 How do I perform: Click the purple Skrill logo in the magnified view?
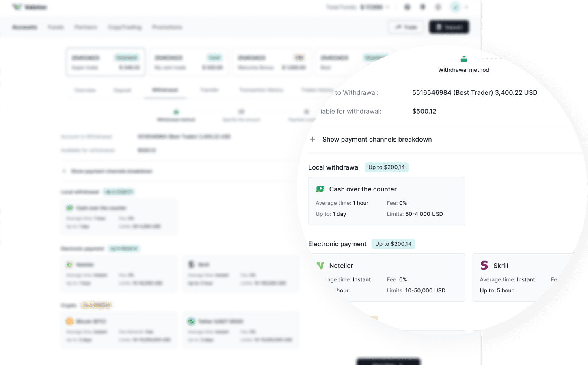click(x=484, y=265)
